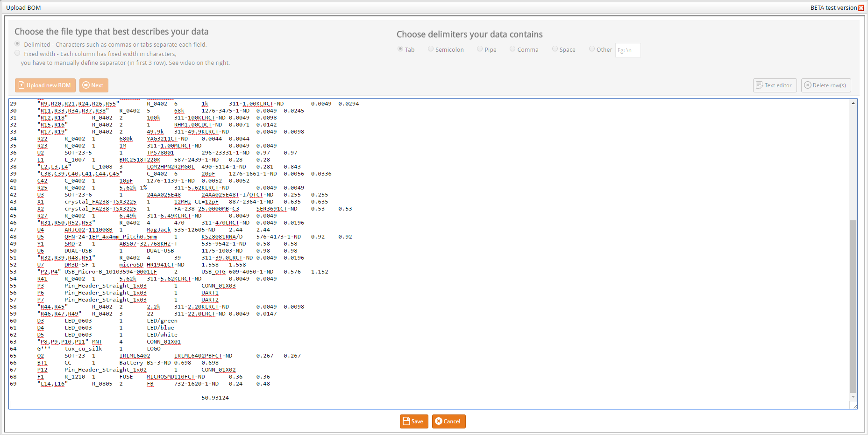Click the text 311-2.20KLRCT-ND

tap(201, 307)
